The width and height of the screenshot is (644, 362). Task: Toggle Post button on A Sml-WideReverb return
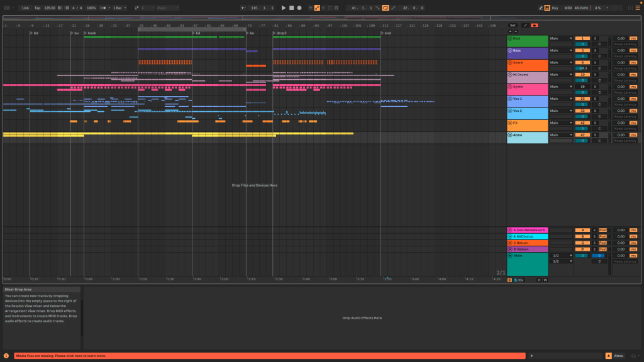coord(602,230)
